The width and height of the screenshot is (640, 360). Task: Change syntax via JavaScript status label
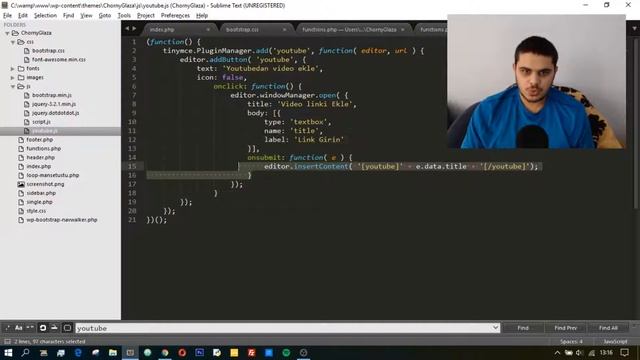[x=615, y=341]
